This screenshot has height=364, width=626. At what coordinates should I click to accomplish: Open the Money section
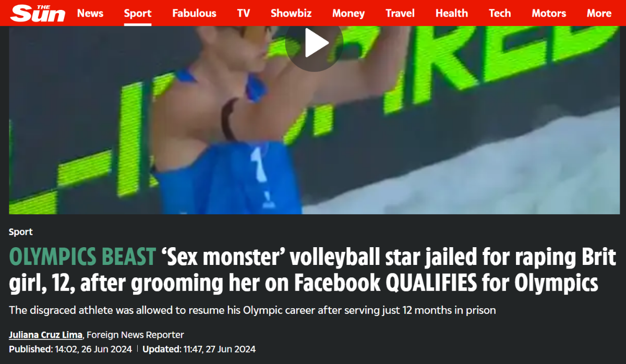point(348,13)
